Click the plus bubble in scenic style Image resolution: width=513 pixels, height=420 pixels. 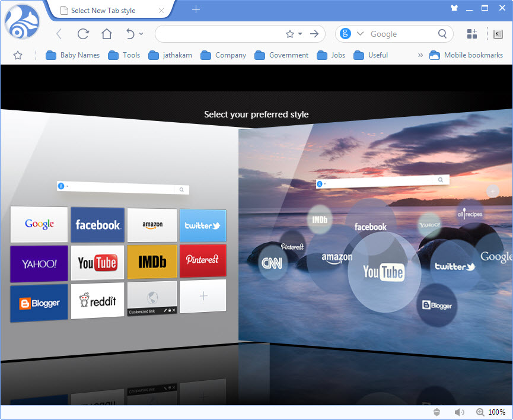[x=493, y=191]
